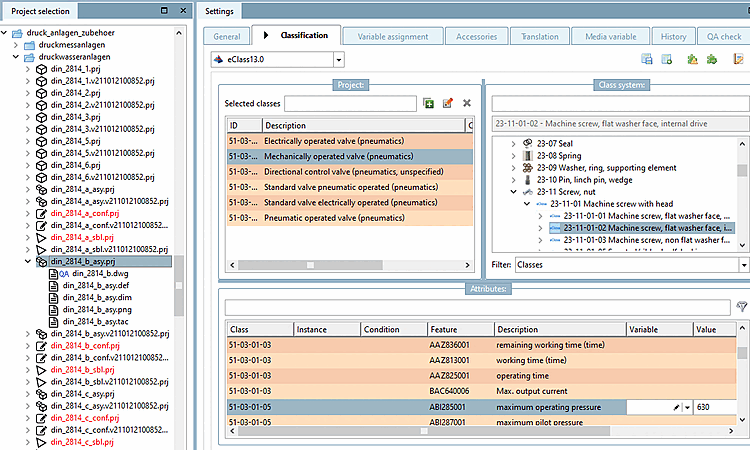The height and width of the screenshot is (450, 750).
Task: Click the Selected classes input field
Action: [350, 104]
